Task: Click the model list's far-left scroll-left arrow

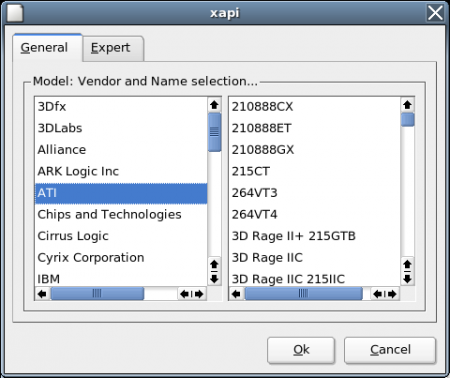Action: coord(236,294)
